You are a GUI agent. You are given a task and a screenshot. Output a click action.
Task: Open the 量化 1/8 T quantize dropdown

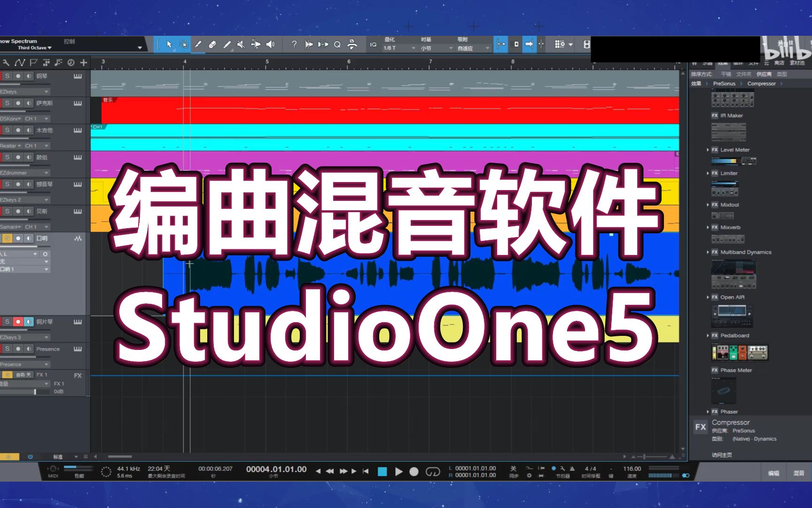(x=400, y=48)
